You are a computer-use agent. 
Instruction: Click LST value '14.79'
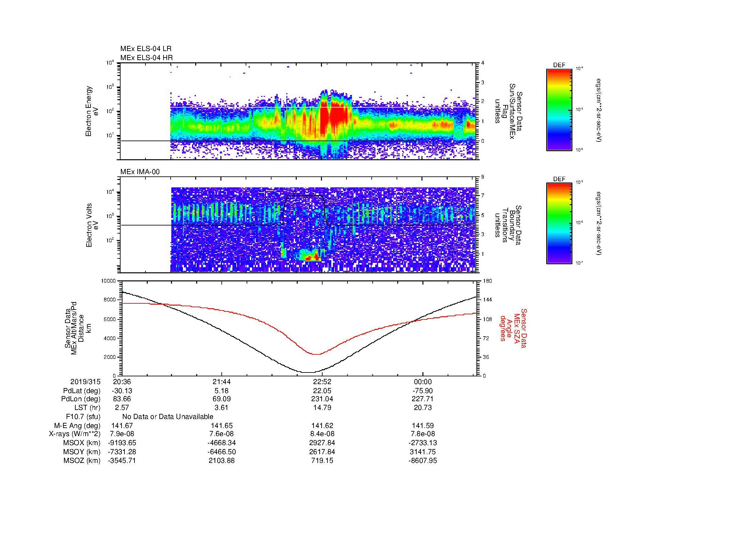point(322,408)
